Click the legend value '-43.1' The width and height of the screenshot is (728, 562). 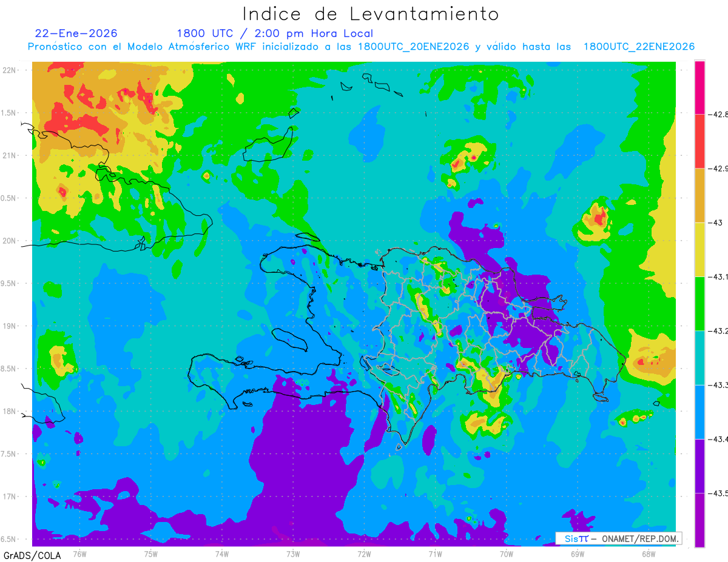coord(718,276)
